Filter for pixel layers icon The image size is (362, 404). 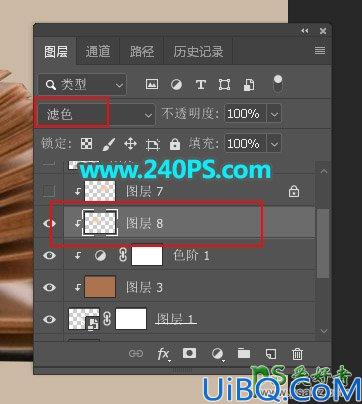(x=152, y=85)
